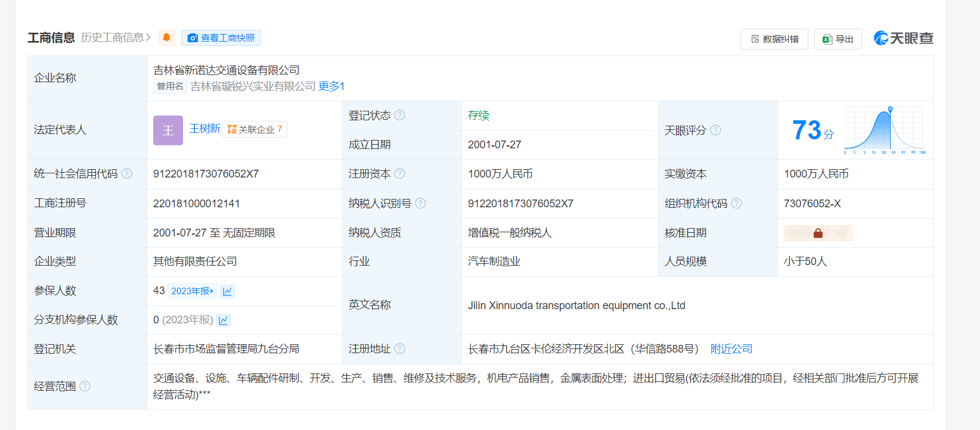Click establishment date 2001-07-27
Image resolution: width=980 pixels, height=430 pixels.
coord(494,145)
